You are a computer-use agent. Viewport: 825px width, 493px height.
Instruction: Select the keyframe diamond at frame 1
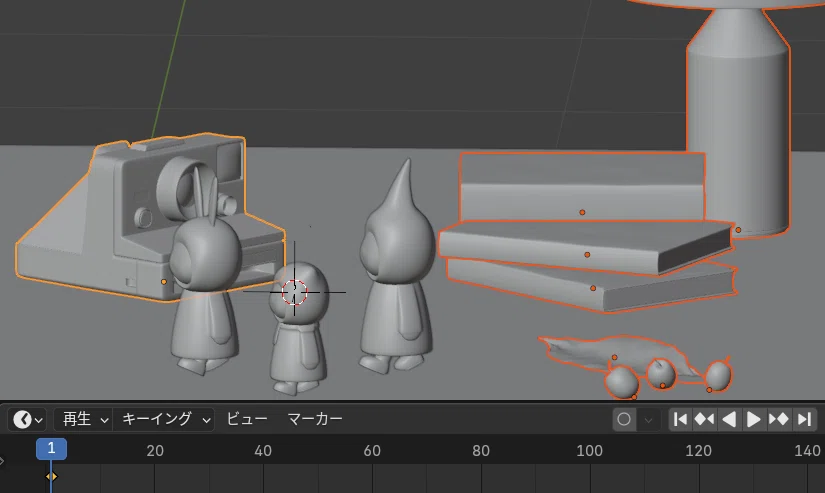(51, 477)
